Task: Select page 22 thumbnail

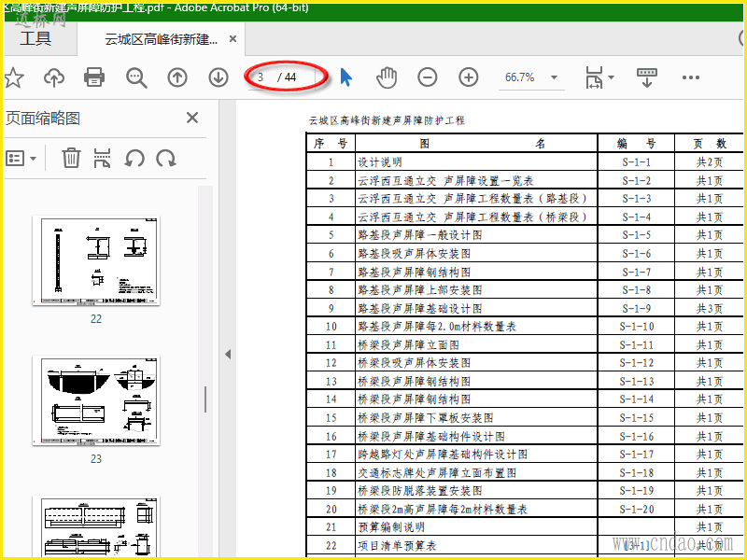Action: (96, 260)
